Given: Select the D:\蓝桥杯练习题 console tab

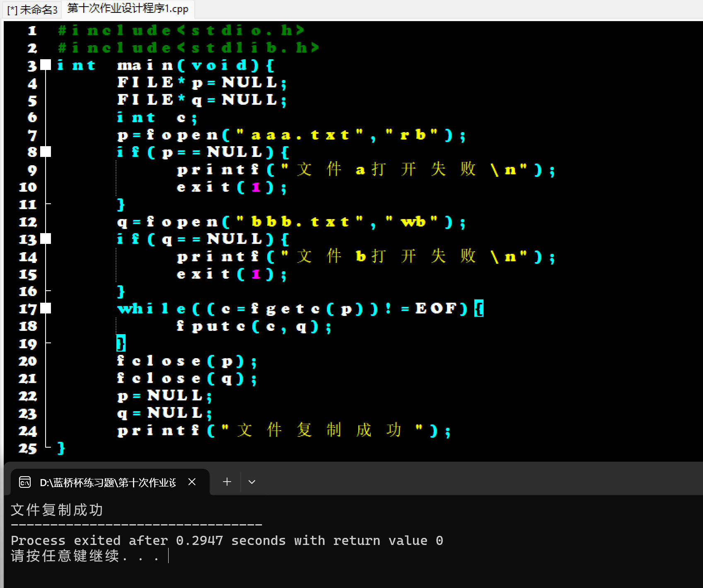Looking at the screenshot, I should tap(110, 482).
